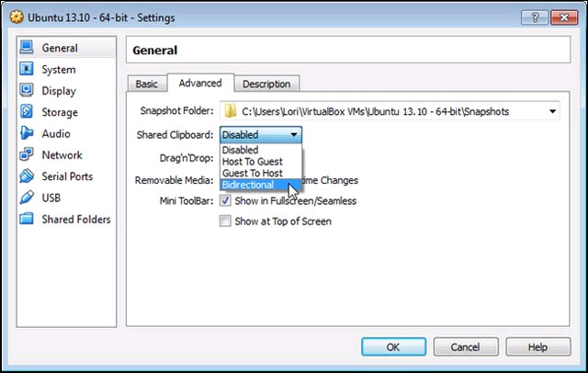Click the USB settings icon

tap(26, 198)
